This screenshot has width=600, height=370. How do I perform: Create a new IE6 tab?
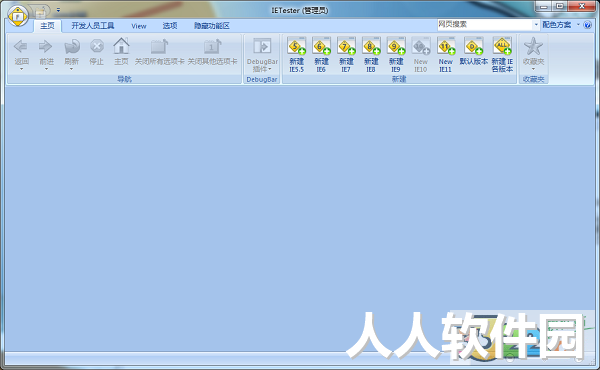click(321, 55)
